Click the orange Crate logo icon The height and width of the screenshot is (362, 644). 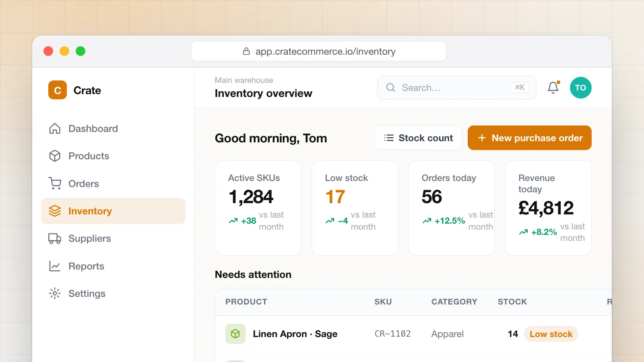[58, 90]
